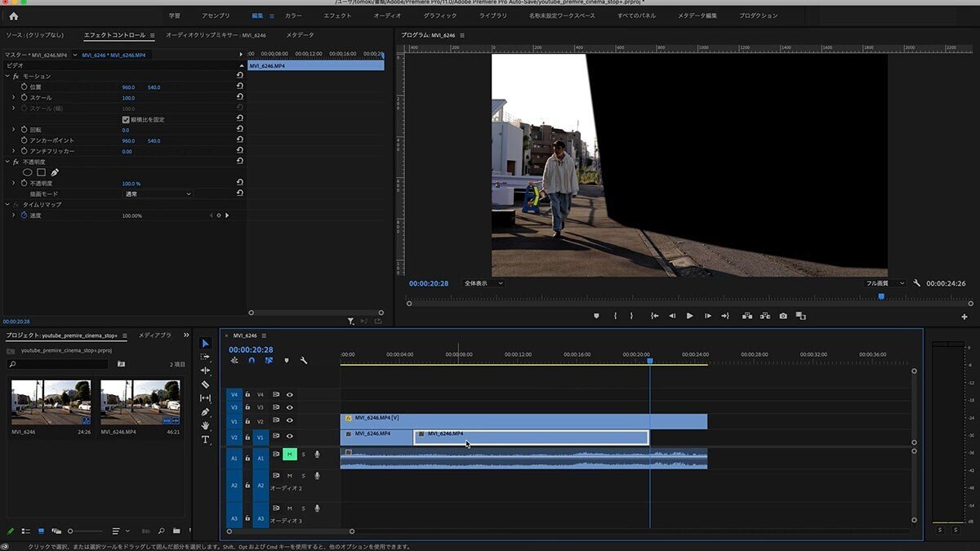Select the Type tool
Screen dimensions: 980x551
[x=205, y=439]
